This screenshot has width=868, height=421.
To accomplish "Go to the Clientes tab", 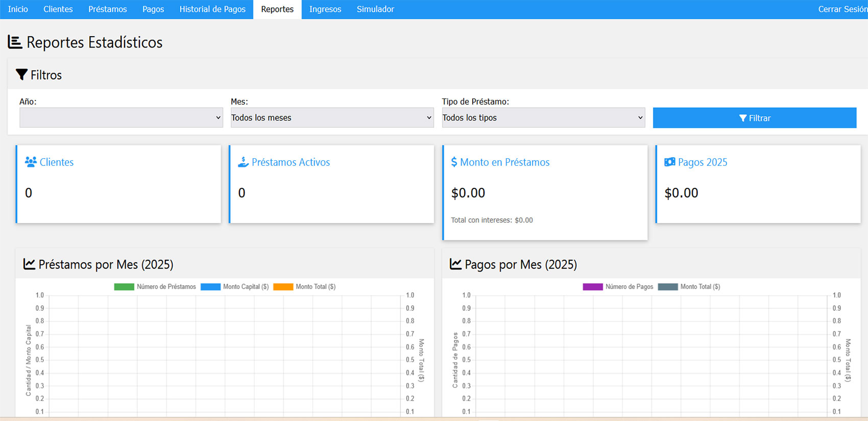I will click(58, 9).
